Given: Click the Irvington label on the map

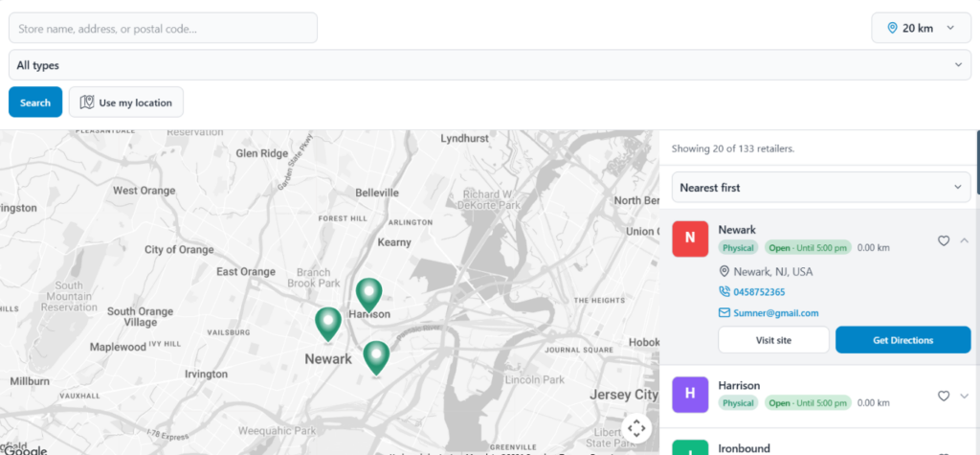Looking at the screenshot, I should tap(207, 375).
